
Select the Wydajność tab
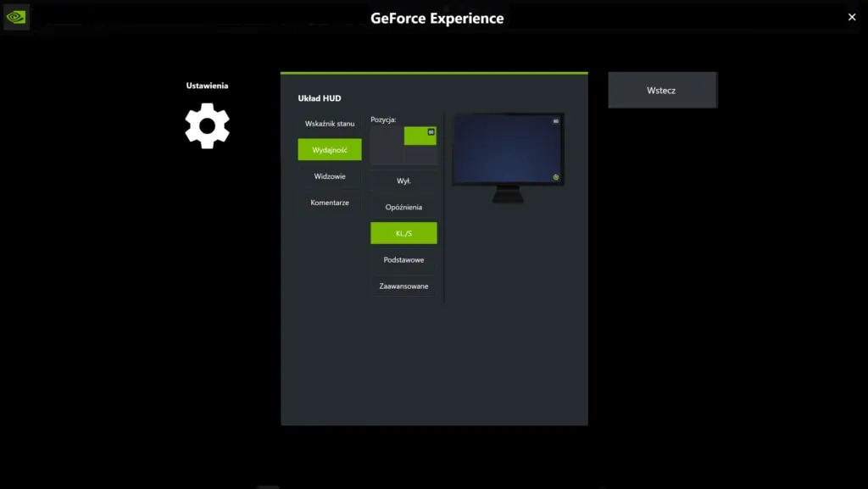click(330, 149)
